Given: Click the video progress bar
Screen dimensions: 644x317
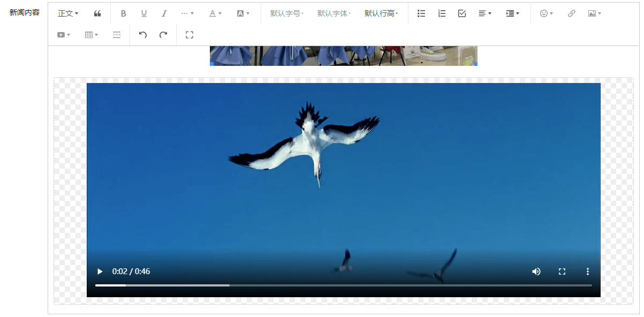Looking at the screenshot, I should click(343, 285).
